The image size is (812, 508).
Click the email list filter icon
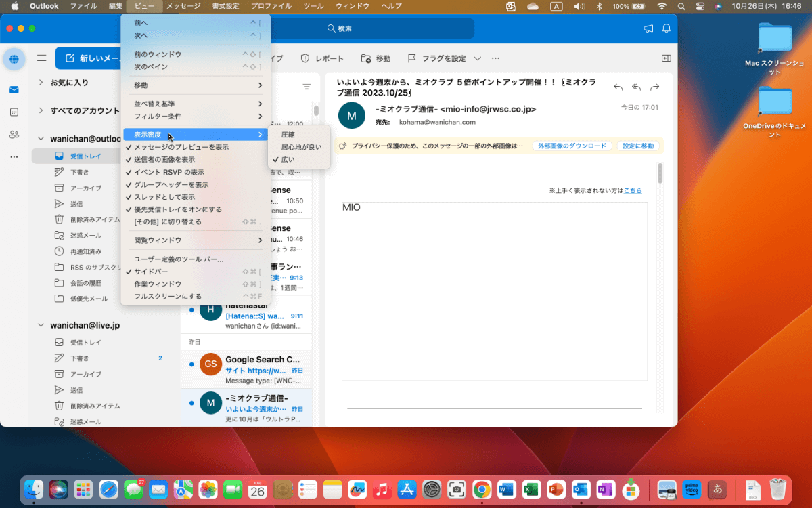tap(307, 87)
